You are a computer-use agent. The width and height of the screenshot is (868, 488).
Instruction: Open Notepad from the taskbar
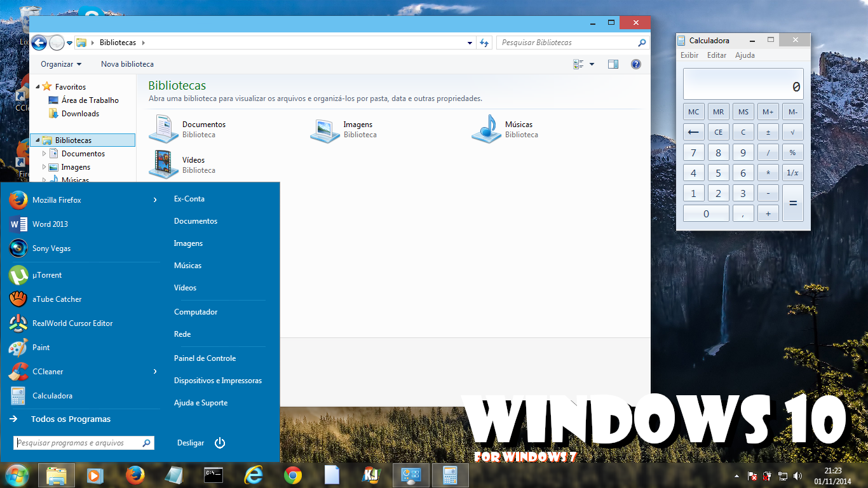click(x=174, y=475)
